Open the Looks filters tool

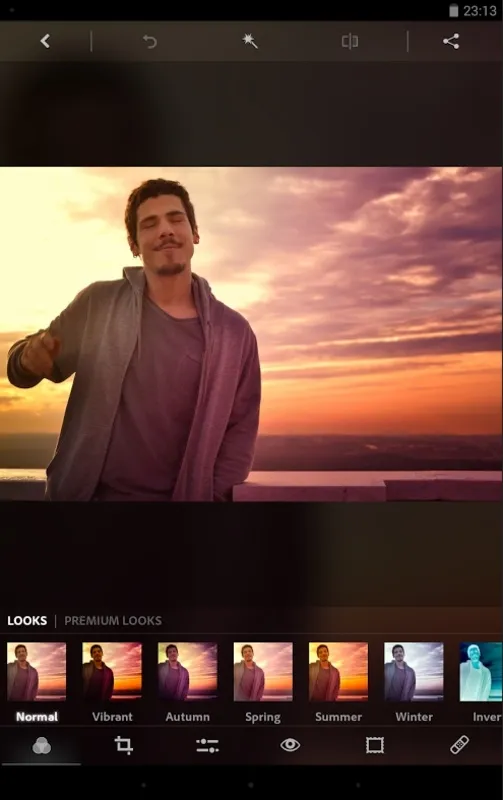point(41,745)
